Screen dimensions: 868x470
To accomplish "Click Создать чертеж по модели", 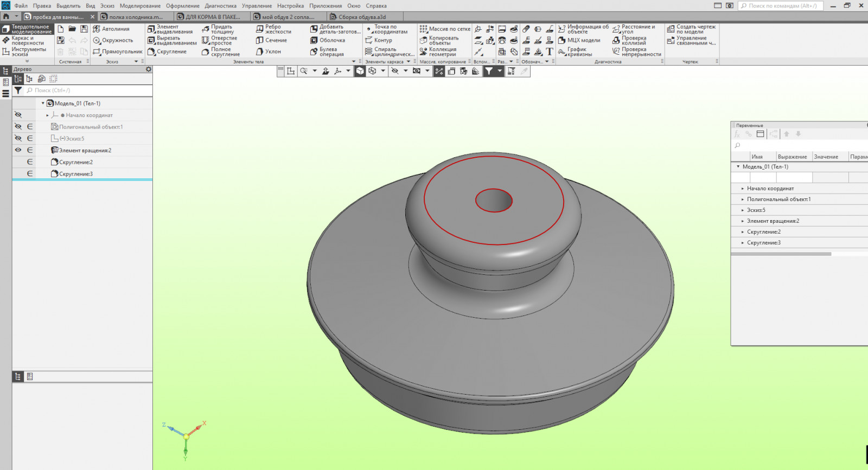I will [691, 29].
